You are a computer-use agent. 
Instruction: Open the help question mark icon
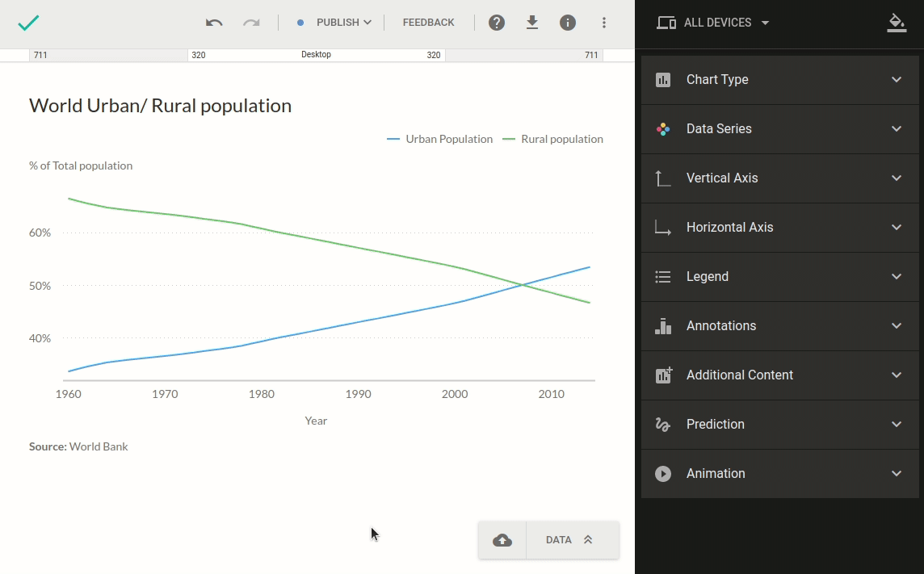coord(497,23)
